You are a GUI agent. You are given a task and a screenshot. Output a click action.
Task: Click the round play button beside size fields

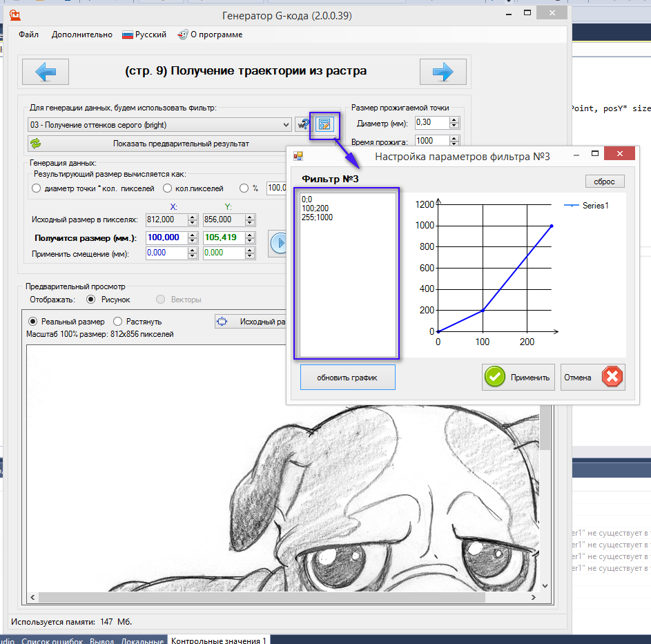coord(280,243)
